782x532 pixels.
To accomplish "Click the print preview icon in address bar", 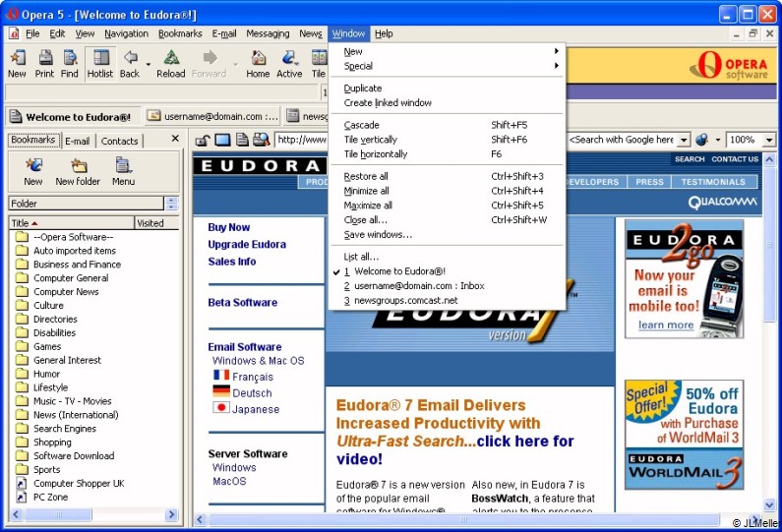I will point(262,140).
